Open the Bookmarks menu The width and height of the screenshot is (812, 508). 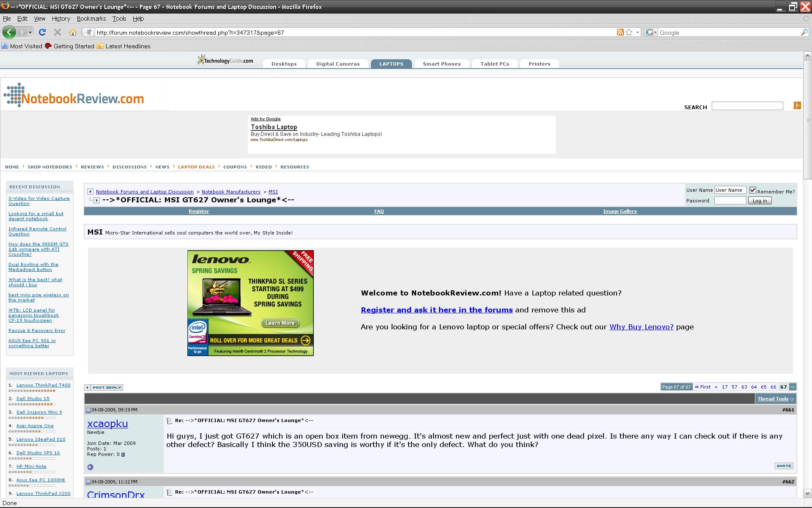click(x=91, y=19)
